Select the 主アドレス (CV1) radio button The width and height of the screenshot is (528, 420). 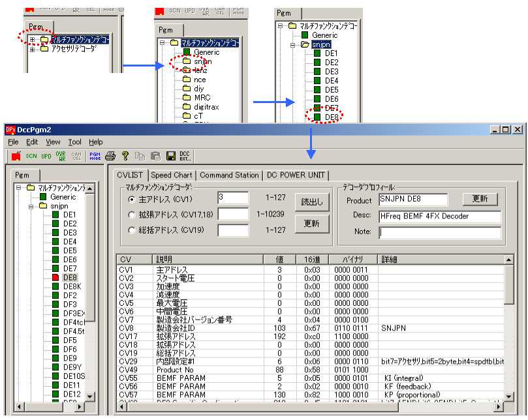click(132, 199)
